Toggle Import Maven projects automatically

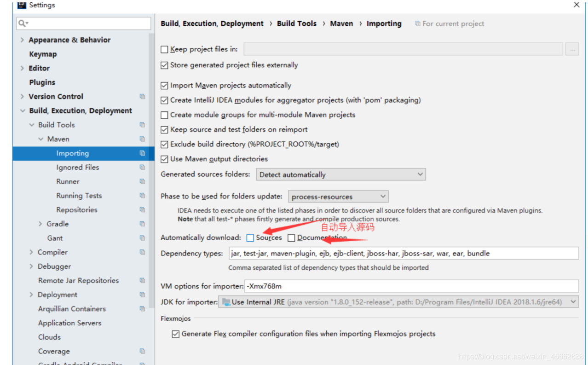click(164, 86)
